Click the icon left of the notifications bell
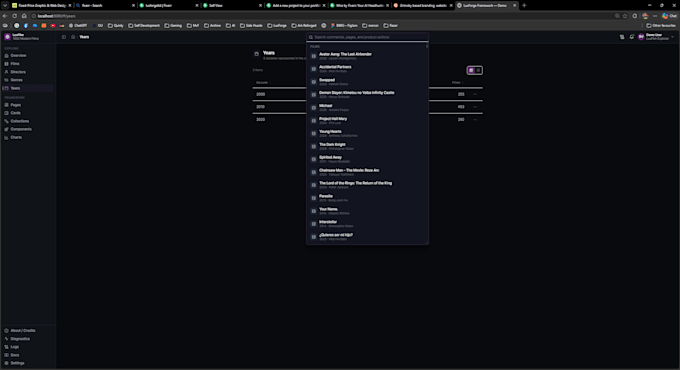The height and width of the screenshot is (370, 680). [x=622, y=37]
